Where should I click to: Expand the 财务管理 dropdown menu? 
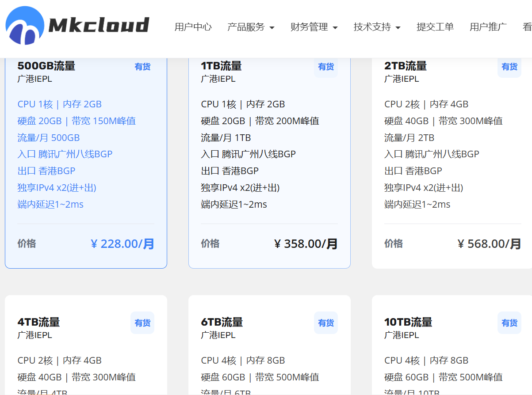point(314,27)
